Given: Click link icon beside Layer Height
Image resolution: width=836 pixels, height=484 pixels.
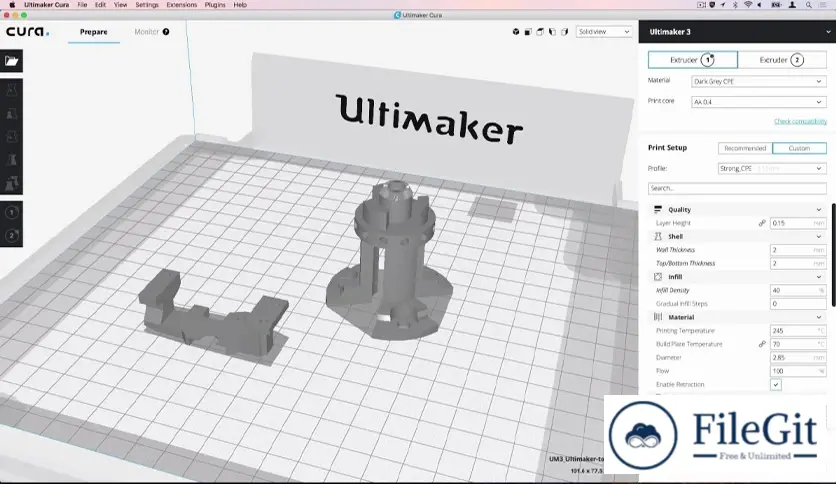Looking at the screenshot, I should tap(762, 223).
